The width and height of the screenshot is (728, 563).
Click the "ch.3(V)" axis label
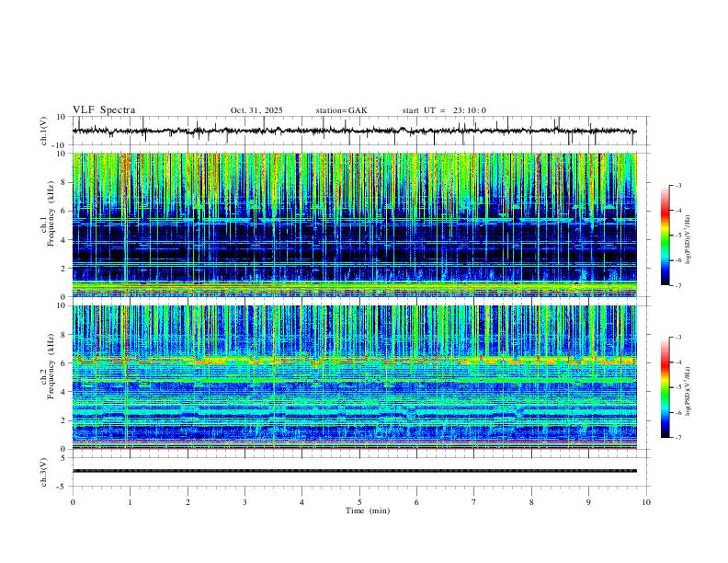point(44,472)
